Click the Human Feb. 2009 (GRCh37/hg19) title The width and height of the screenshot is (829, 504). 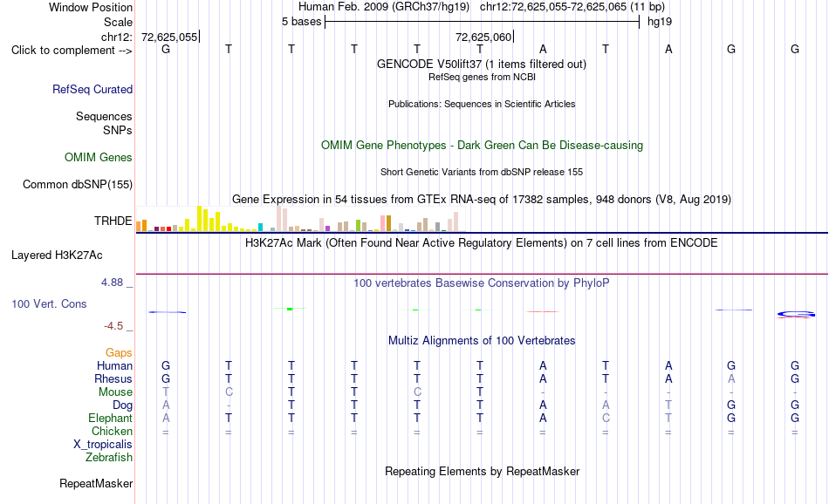384,7
